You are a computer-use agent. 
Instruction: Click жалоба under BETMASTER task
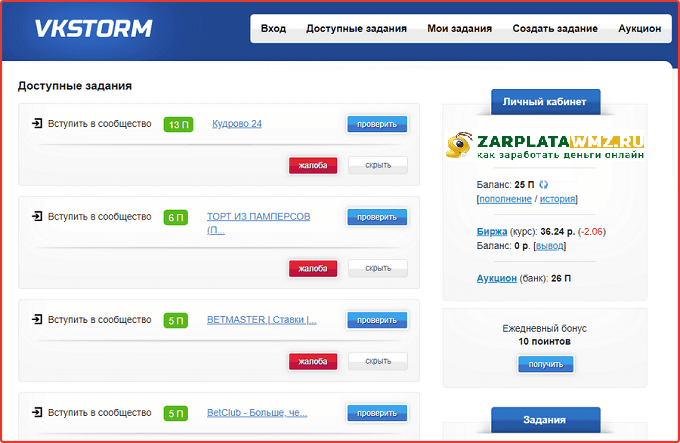coord(313,361)
